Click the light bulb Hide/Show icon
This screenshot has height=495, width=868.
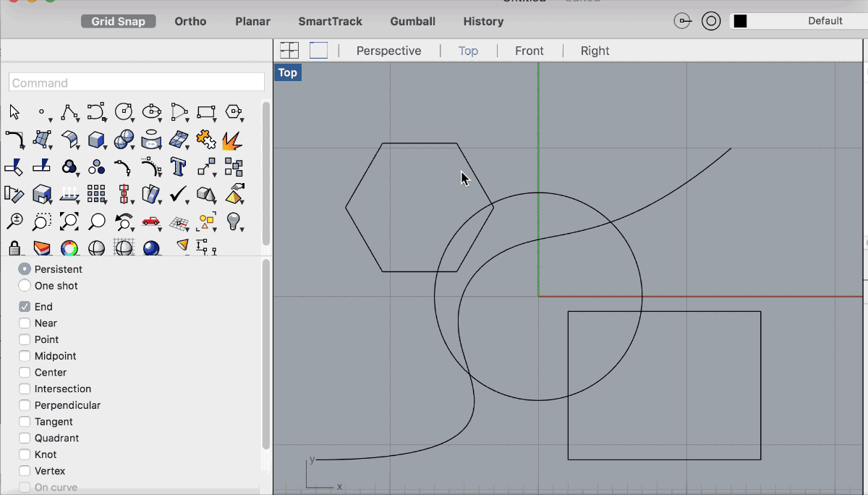pyautogui.click(x=233, y=221)
